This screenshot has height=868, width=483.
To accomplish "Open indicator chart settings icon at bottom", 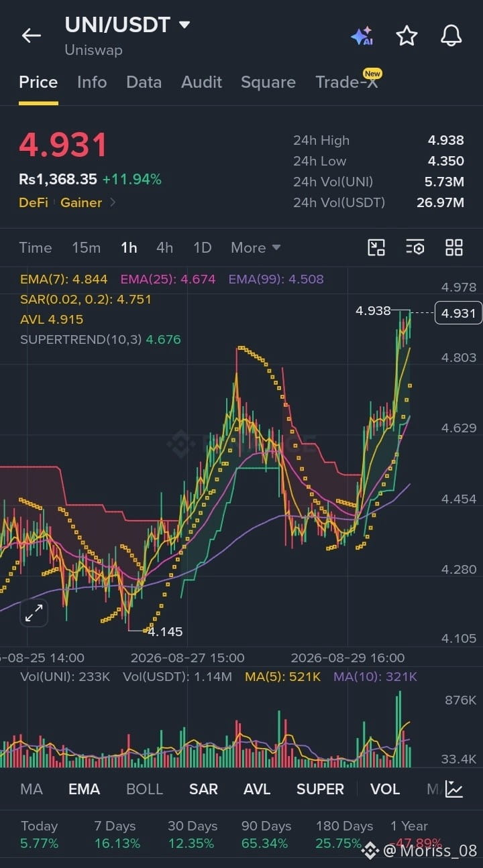I will coord(454,789).
